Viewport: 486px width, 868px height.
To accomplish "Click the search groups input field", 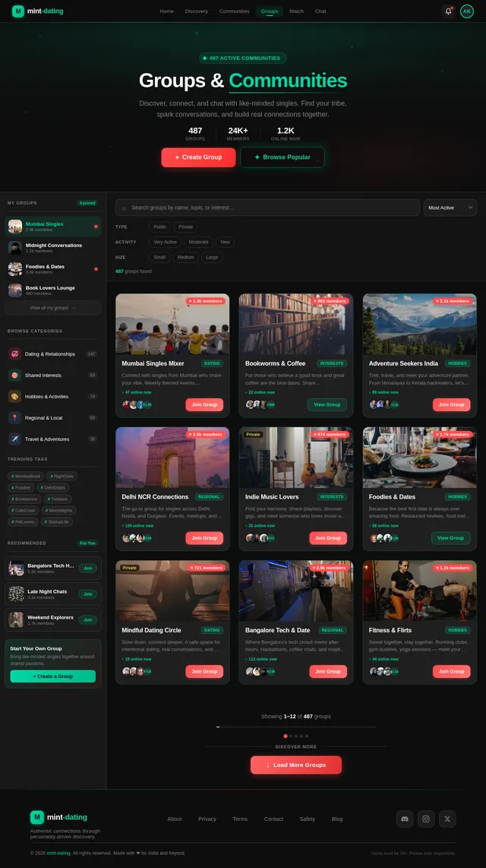I will point(267,207).
